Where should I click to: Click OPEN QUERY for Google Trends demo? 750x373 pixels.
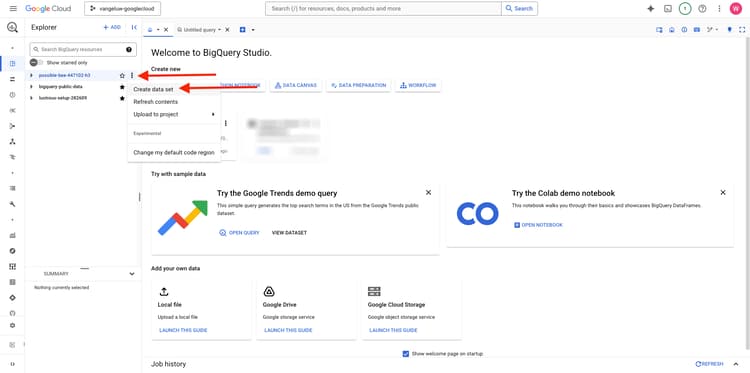coord(239,233)
